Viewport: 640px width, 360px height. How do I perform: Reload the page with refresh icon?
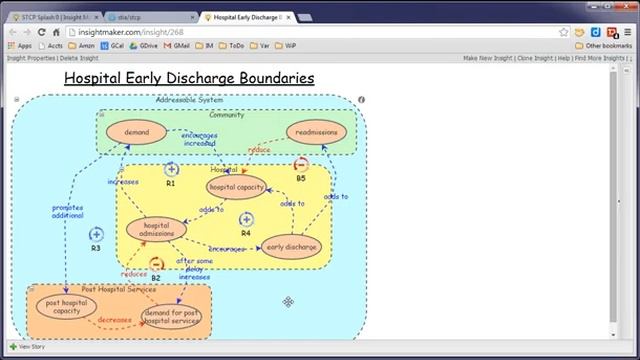(x=41, y=32)
